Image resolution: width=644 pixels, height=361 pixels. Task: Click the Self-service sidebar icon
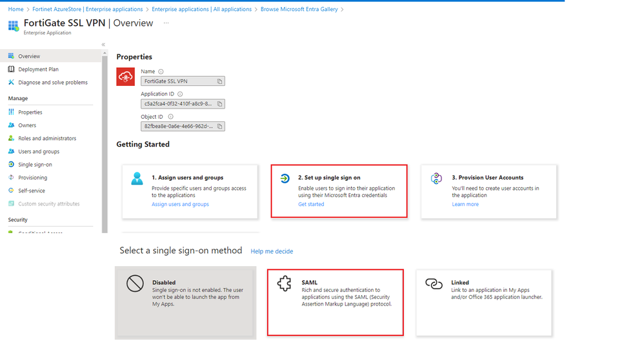11,191
